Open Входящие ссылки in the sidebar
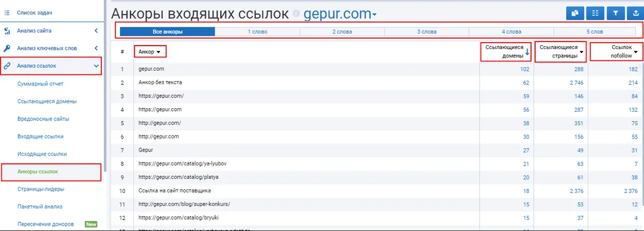The width and height of the screenshot is (644, 231). point(40,136)
